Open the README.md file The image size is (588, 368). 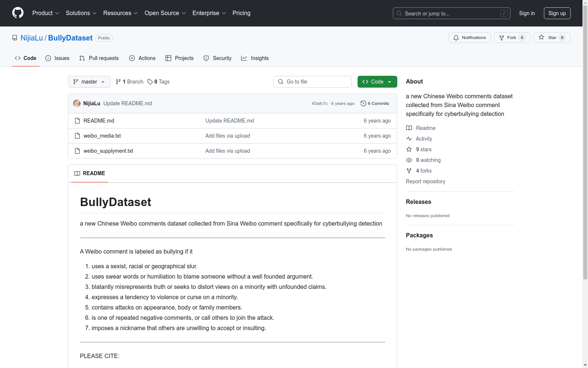point(99,121)
